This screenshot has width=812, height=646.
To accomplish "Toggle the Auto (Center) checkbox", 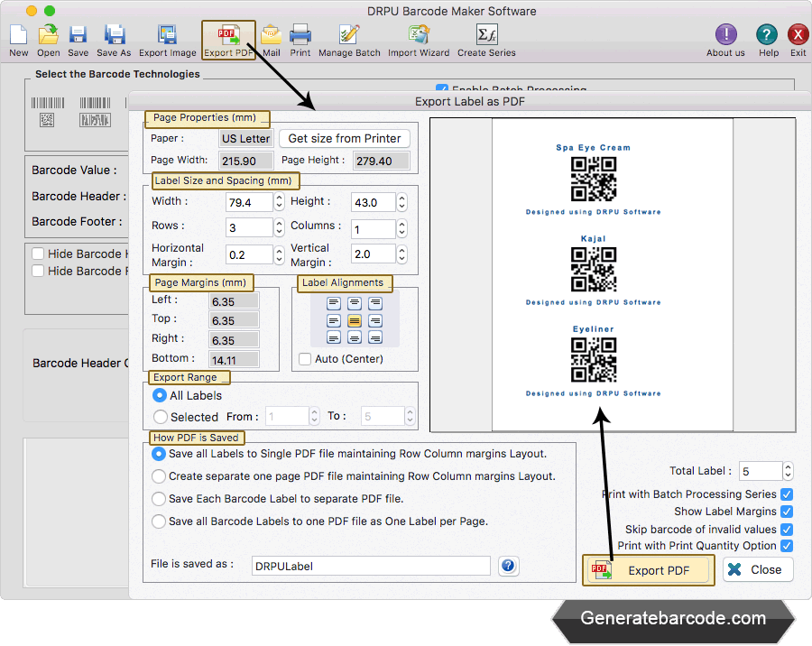I will pos(305,359).
